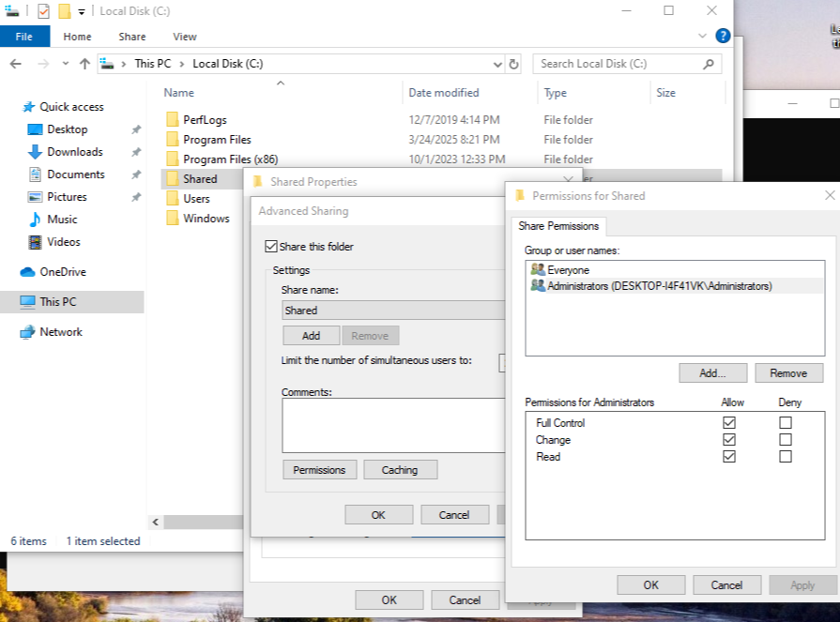Click Permissions button in Advanced Sharing
The height and width of the screenshot is (622, 840).
319,469
